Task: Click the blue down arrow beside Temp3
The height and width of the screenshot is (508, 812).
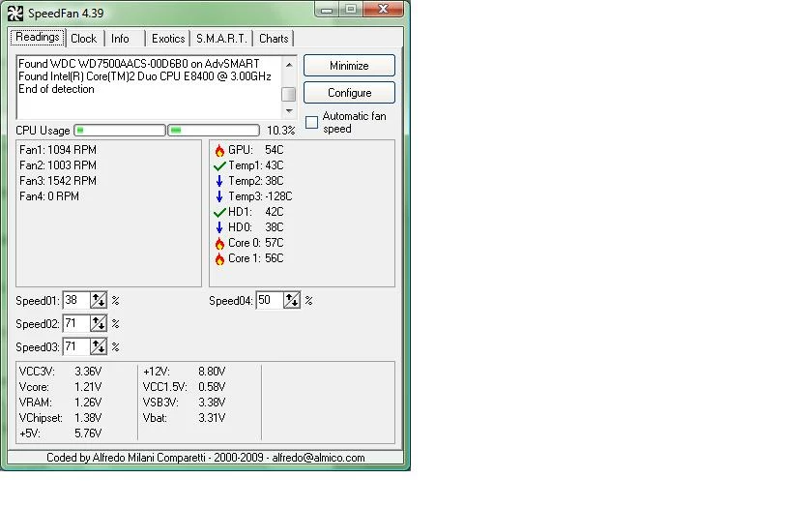Action: 219,196
